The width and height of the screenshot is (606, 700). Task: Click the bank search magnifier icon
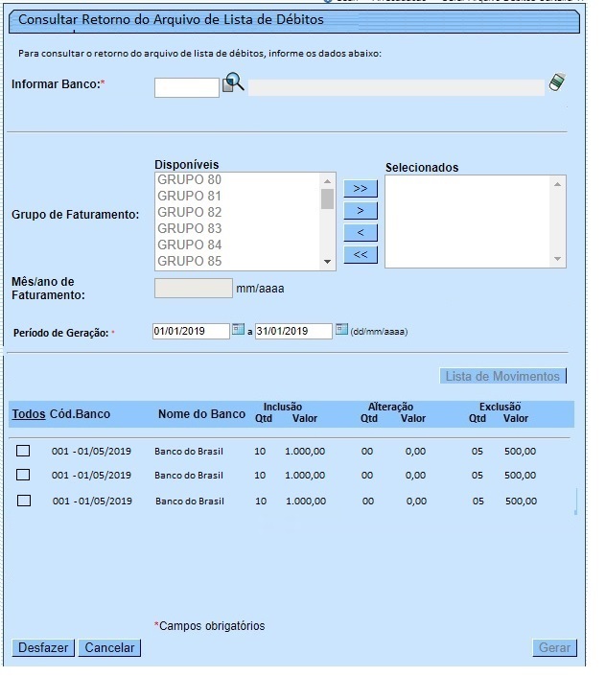pos(233,84)
